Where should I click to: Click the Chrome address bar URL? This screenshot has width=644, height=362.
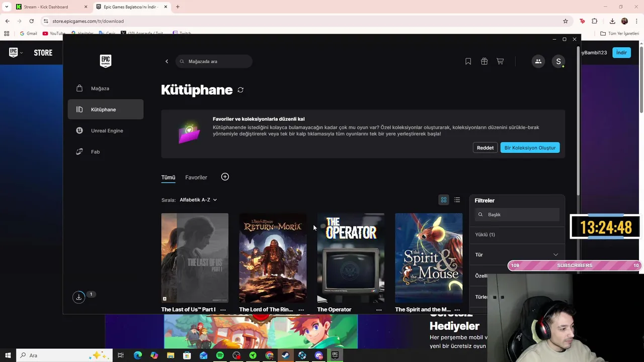click(x=88, y=21)
